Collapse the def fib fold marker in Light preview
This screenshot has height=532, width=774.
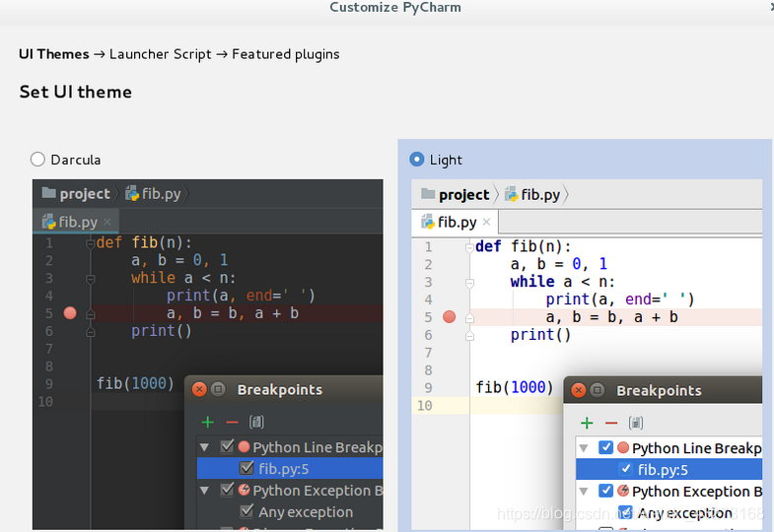point(469,247)
